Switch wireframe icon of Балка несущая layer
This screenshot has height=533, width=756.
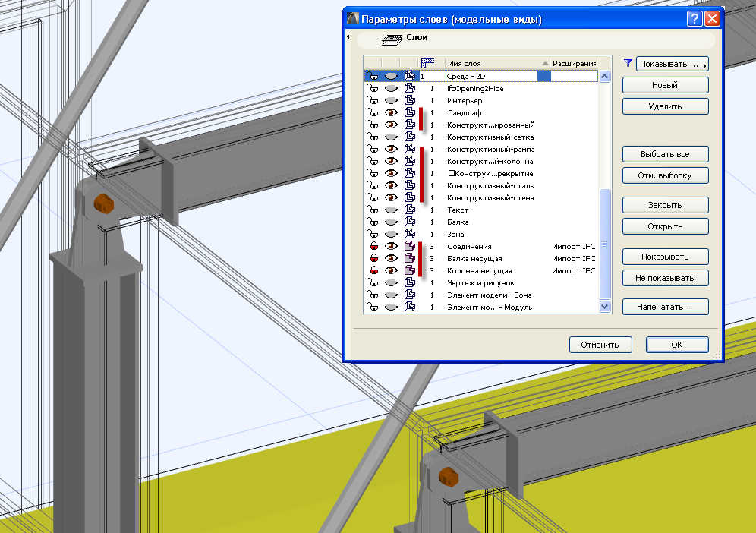pyautogui.click(x=410, y=258)
